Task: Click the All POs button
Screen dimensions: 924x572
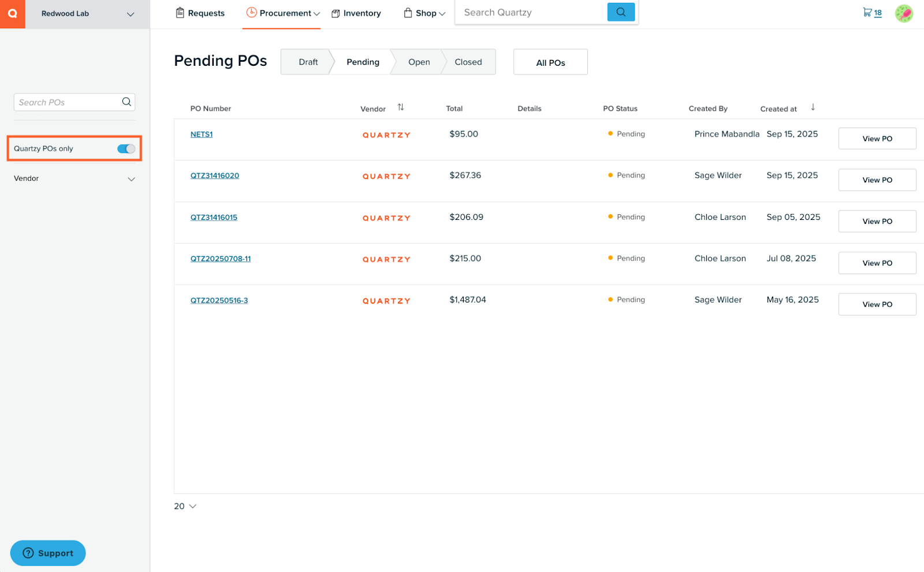Action: click(x=550, y=62)
